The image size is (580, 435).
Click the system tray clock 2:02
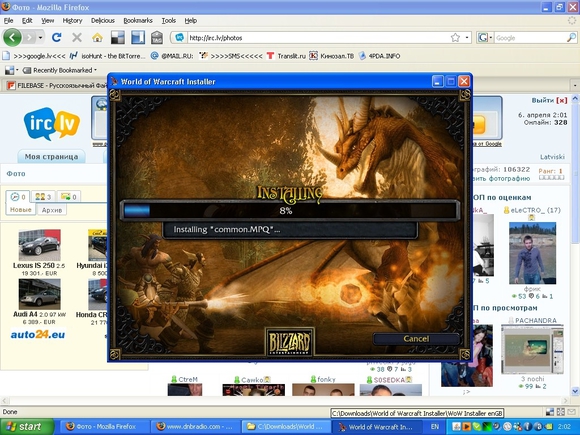click(x=564, y=426)
